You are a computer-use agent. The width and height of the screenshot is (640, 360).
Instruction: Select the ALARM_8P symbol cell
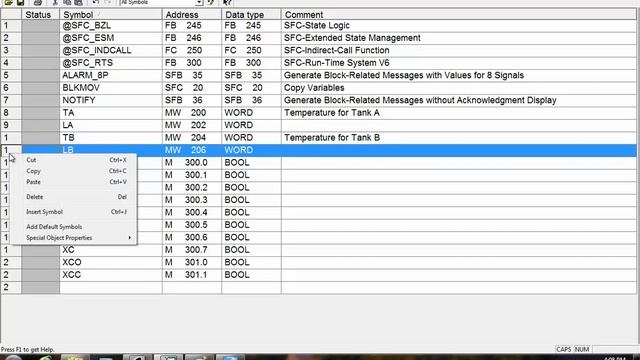pyautogui.click(x=111, y=76)
